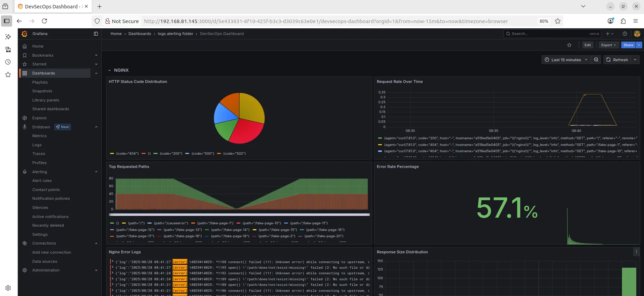
Task: Click the Edit dashboard button
Action: (588, 45)
